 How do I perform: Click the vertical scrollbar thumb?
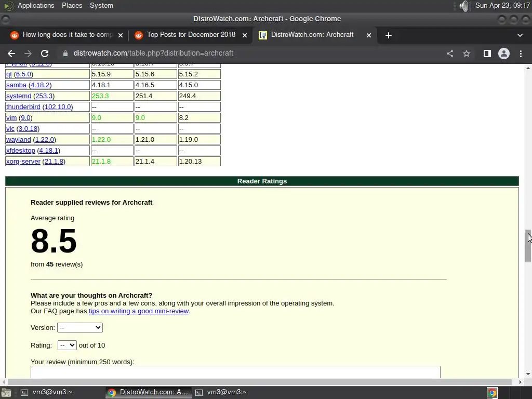[x=528, y=246]
